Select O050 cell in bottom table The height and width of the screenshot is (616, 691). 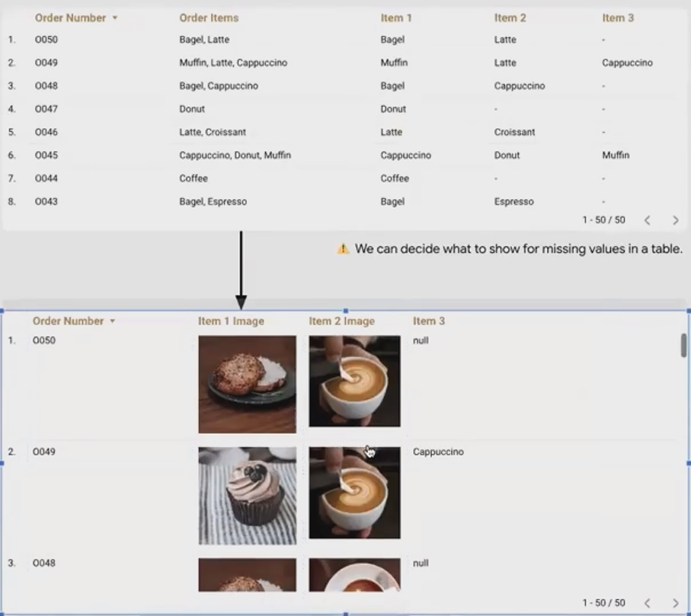click(44, 340)
